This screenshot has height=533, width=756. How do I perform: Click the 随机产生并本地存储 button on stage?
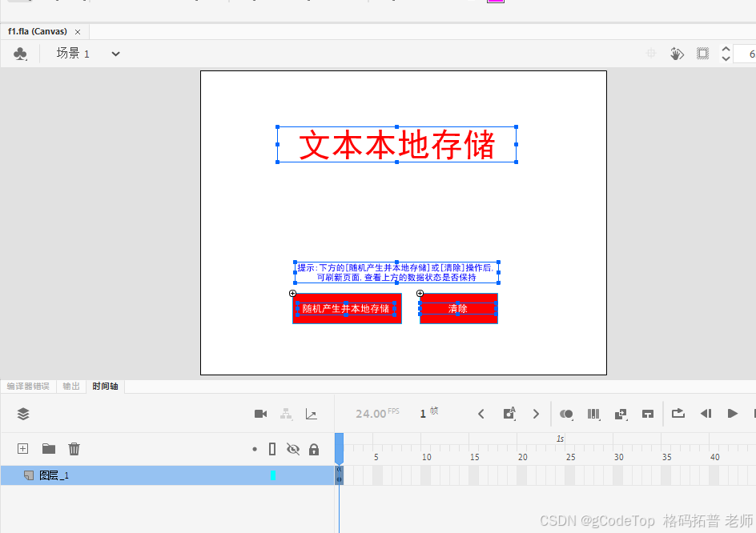coord(347,308)
